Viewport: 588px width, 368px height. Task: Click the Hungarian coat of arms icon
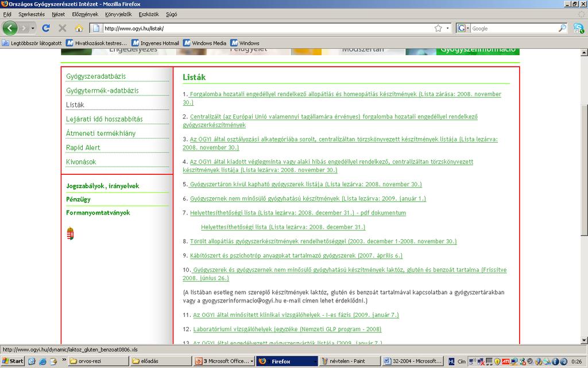point(70,233)
